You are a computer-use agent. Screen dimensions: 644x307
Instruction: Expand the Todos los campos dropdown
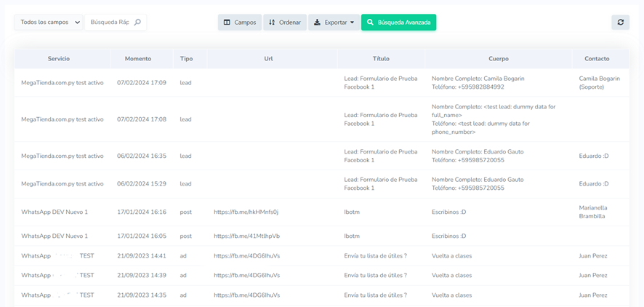point(49,23)
